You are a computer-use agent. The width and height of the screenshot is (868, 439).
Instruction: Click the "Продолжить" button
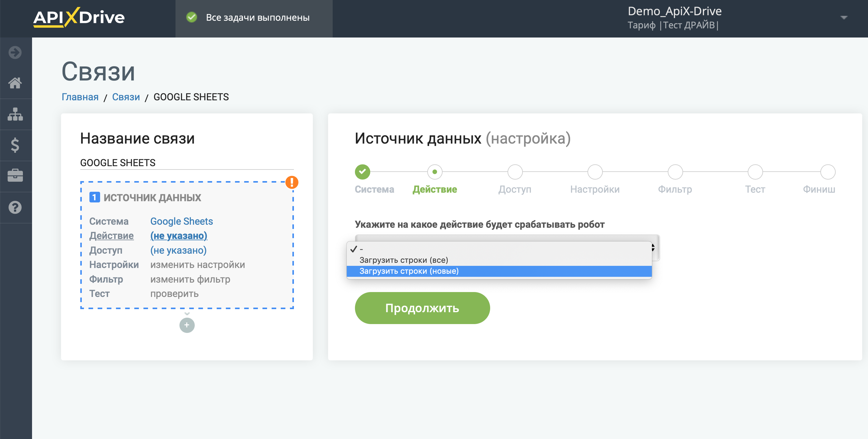point(422,308)
